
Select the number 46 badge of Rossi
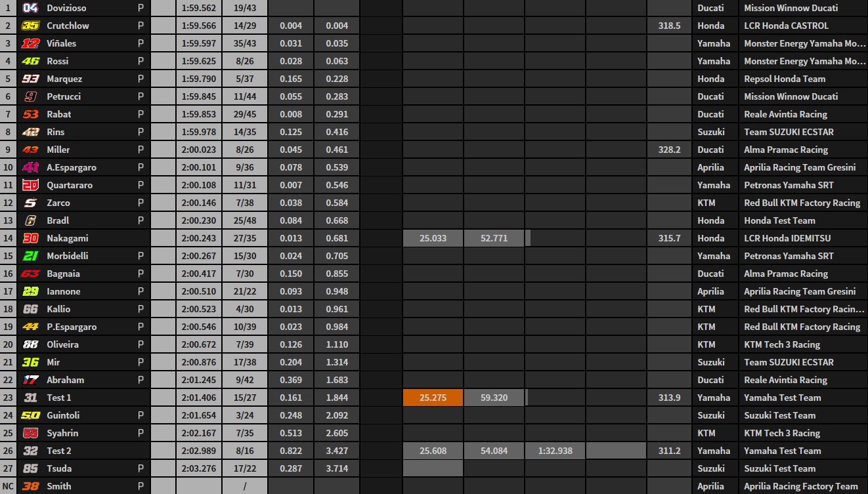[30, 61]
